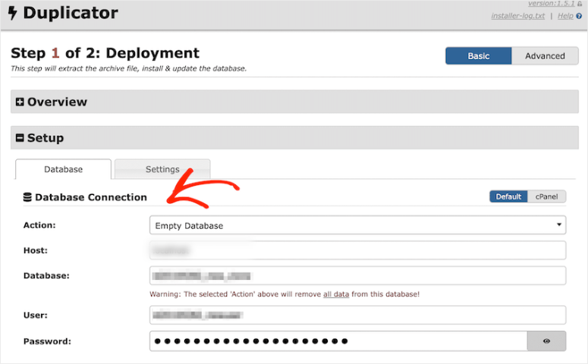Open the installer-log.txt link
The height and width of the screenshot is (364, 588).
tap(518, 16)
